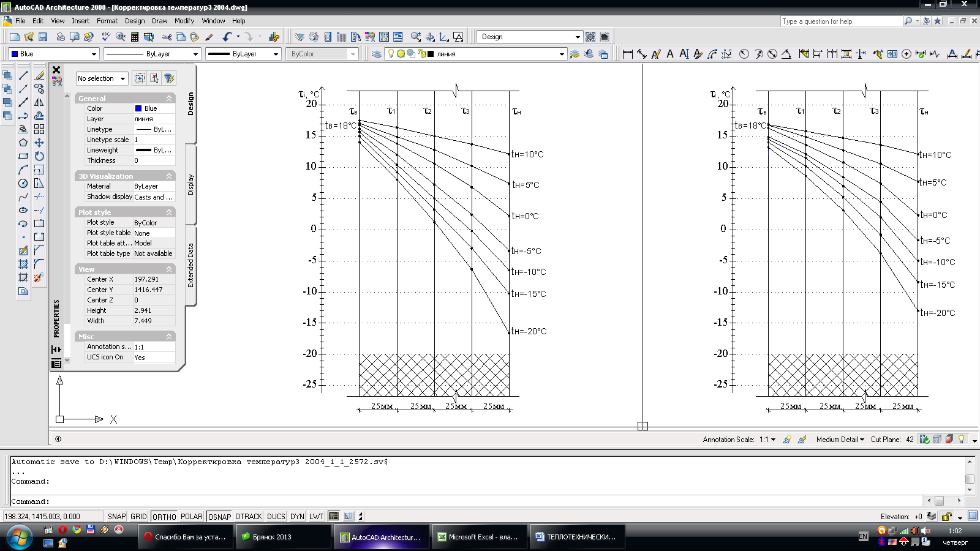Select the Erase modify tool
Image resolution: width=980 pixels, height=551 pixels.
[39, 75]
